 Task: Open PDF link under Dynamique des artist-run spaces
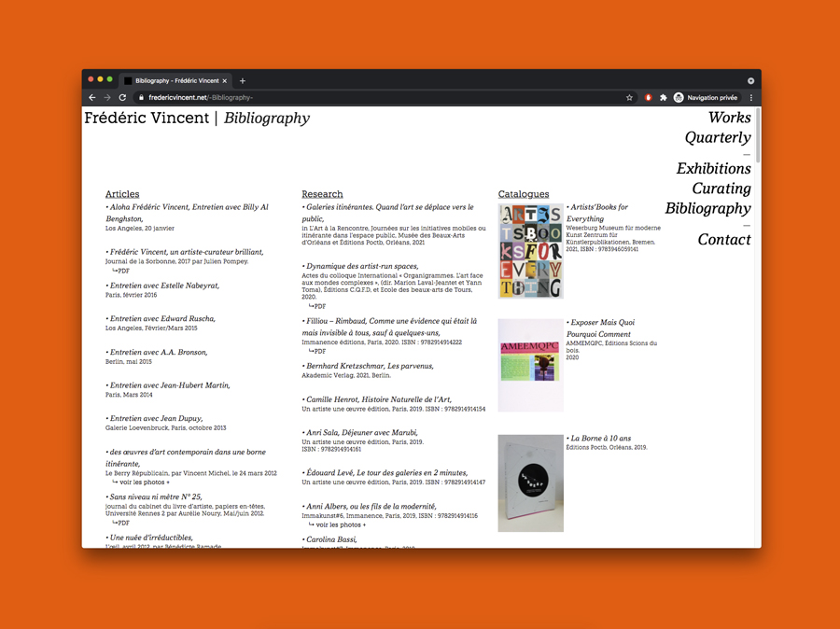317,306
